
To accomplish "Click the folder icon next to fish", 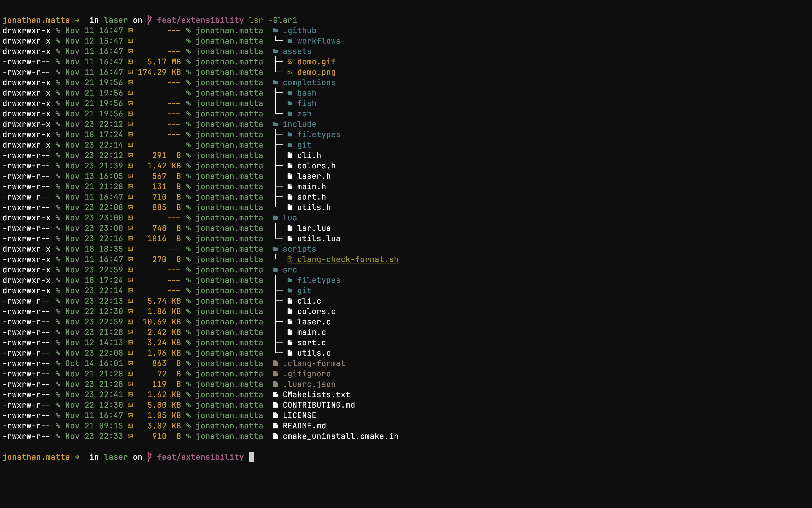I will pos(290,104).
